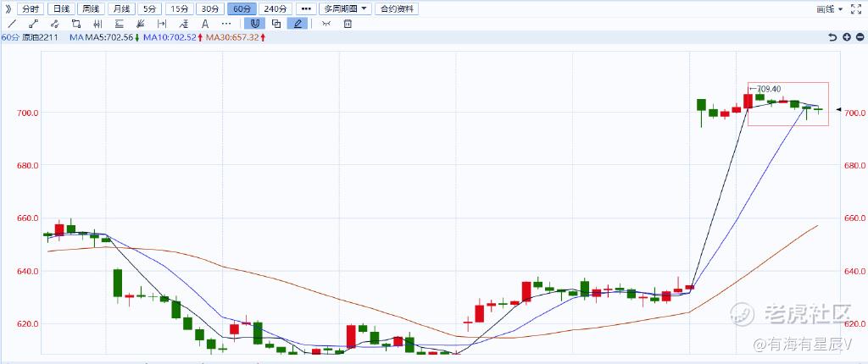Image resolution: width=868 pixels, height=364 pixels.
Task: Select the line segment drawing tool
Action: (33, 24)
